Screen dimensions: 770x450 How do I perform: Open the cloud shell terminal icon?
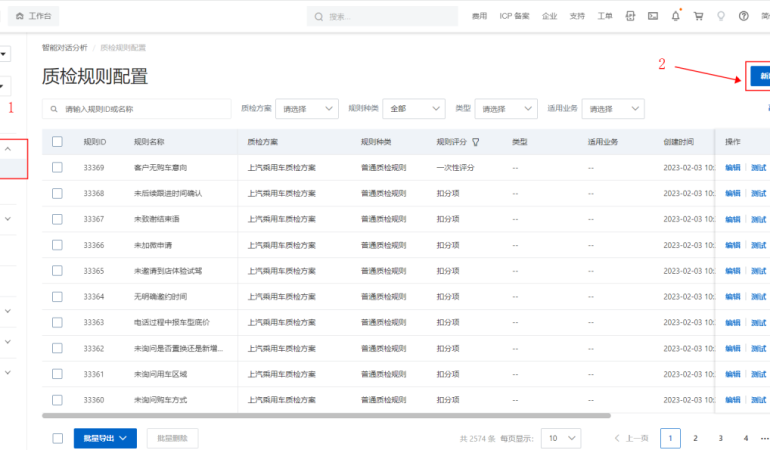tap(653, 16)
